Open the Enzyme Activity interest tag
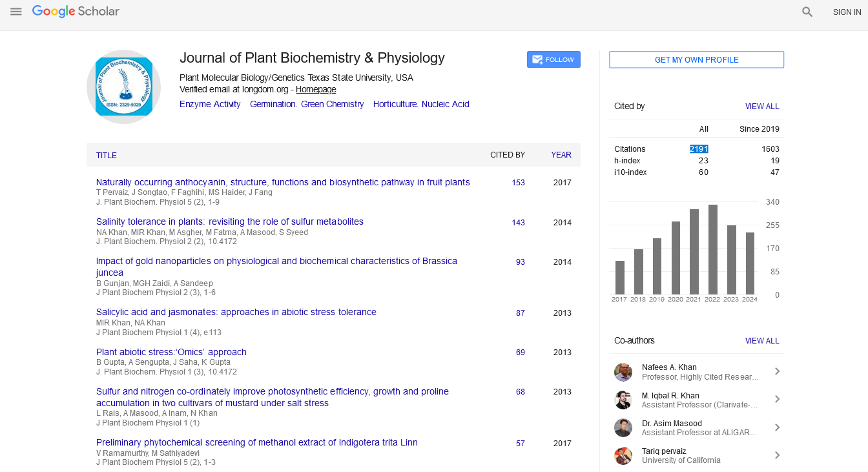 [x=210, y=104]
